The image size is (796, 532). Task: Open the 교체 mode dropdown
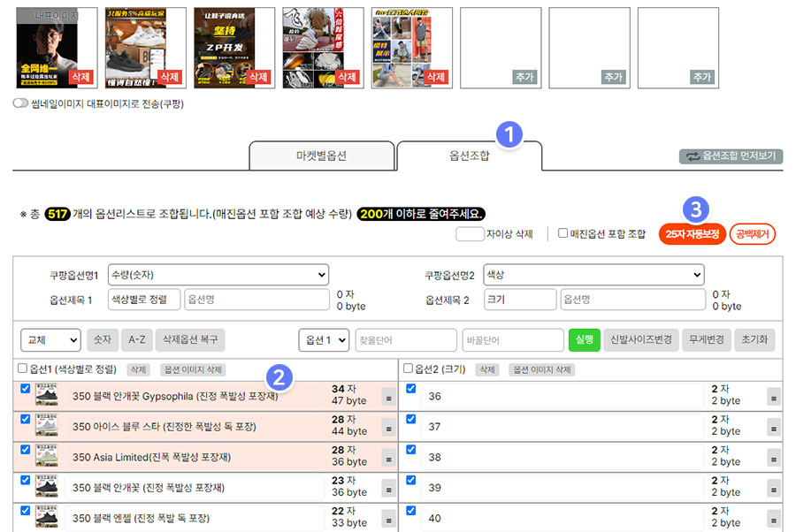point(50,339)
